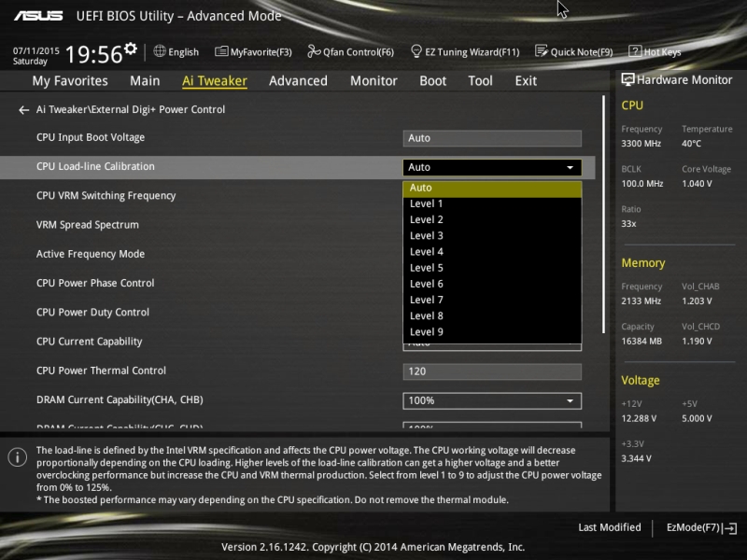747x560 pixels.
Task: Click the Hardware Monitor screen icon
Action: (627, 79)
